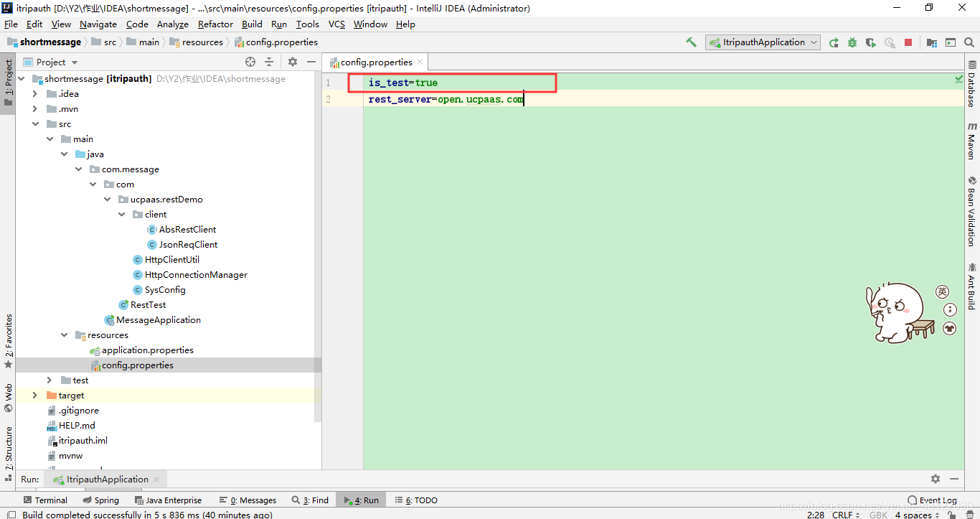Open the Navigate menu
Image resolution: width=980 pixels, height=519 pixels.
[x=98, y=24]
